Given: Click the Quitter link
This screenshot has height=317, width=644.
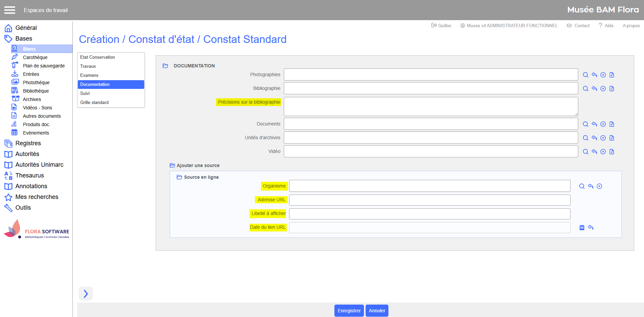Looking at the screenshot, I should click(x=441, y=25).
